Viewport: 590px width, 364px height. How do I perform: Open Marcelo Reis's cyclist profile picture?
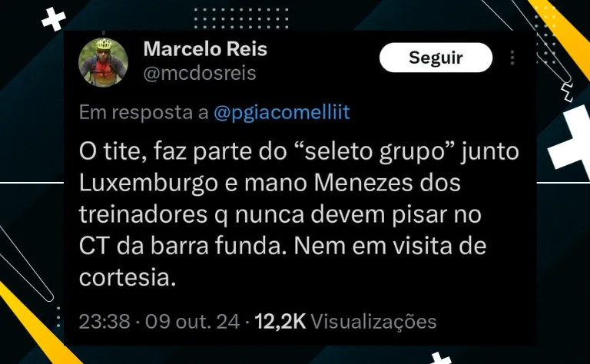(103, 62)
